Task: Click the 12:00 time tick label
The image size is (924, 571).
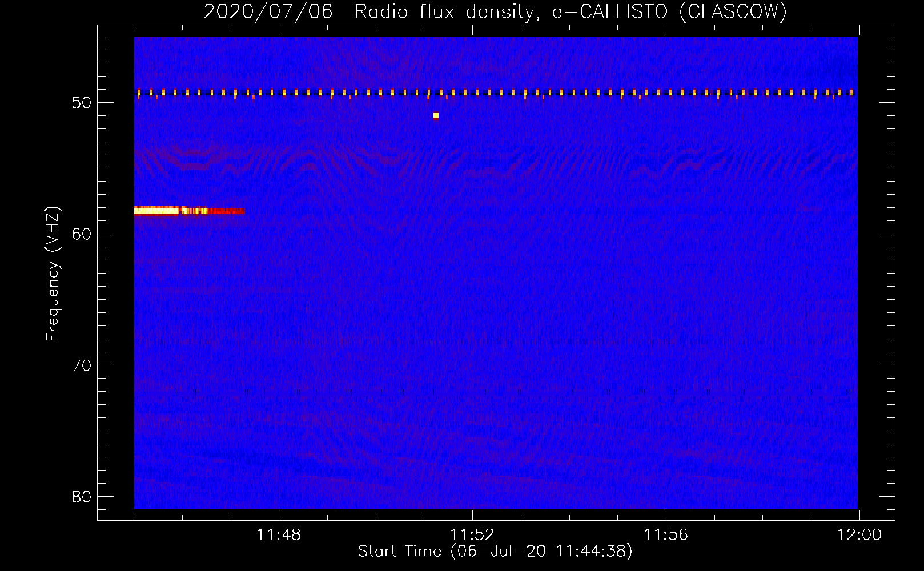Action: tap(859, 535)
